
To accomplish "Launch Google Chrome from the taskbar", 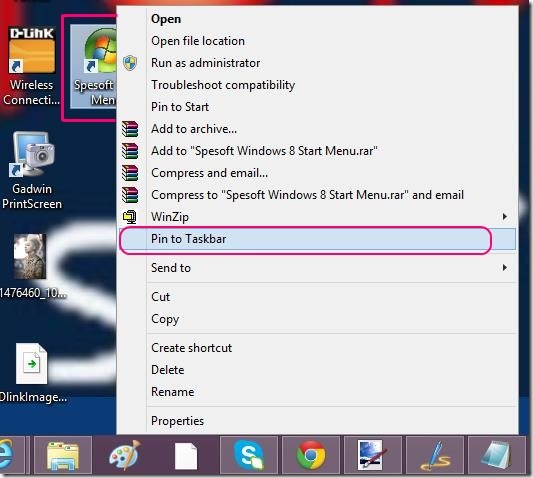I will [x=311, y=455].
